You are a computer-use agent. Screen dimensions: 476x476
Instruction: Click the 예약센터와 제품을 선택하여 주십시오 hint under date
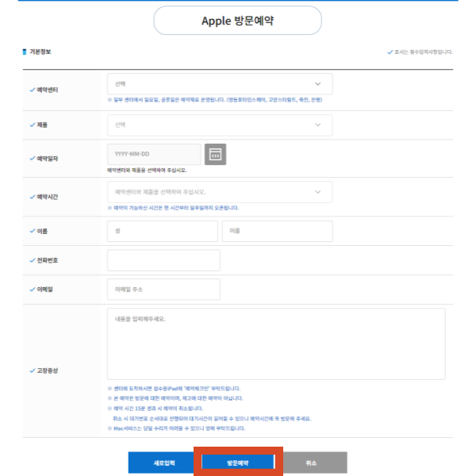click(x=147, y=171)
